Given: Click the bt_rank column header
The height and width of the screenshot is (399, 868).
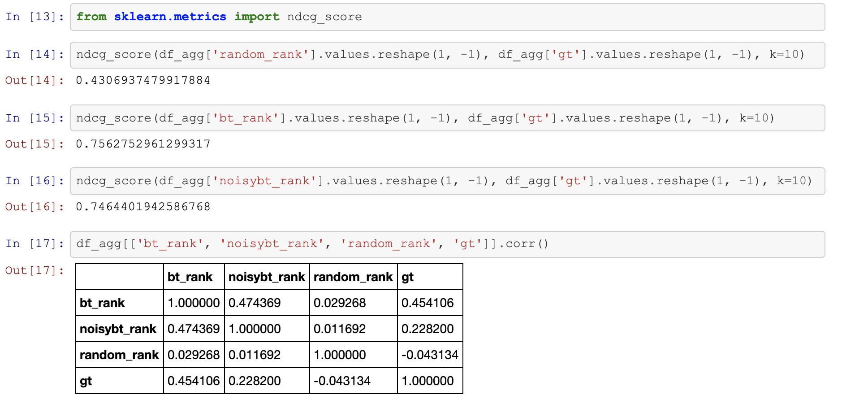Looking at the screenshot, I should (194, 277).
